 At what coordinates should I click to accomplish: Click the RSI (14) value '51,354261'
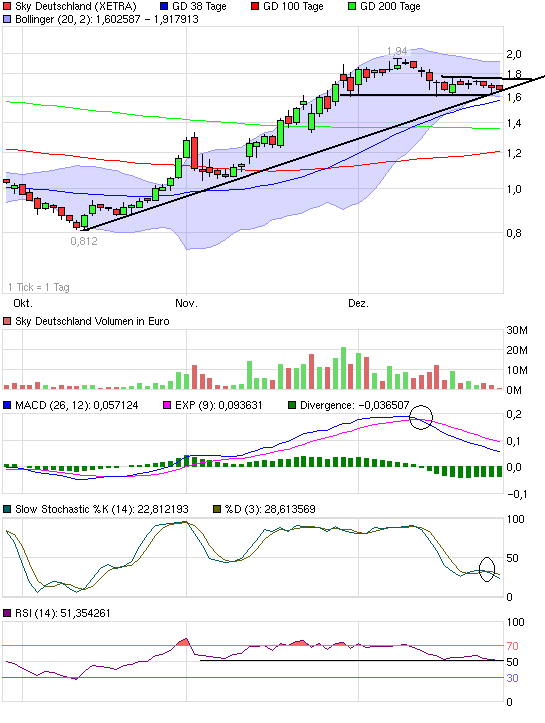[85, 613]
